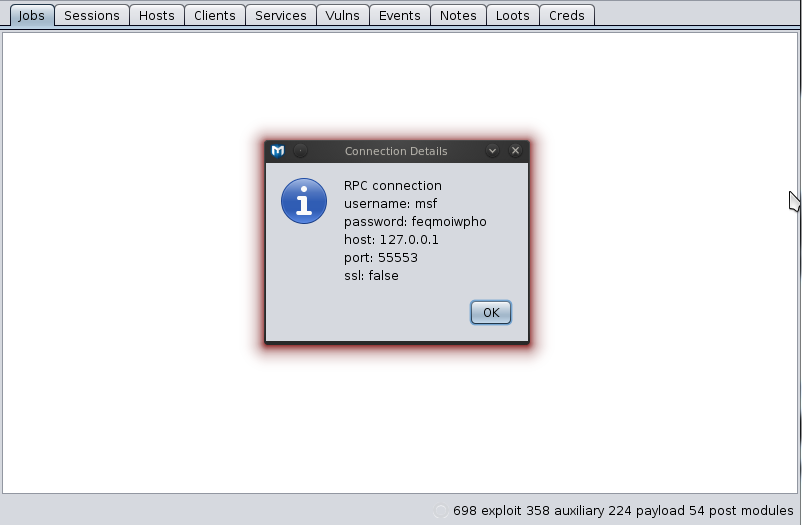This screenshot has width=802, height=525.
Task: Click the blue information icon in the dialog
Action: (x=304, y=201)
